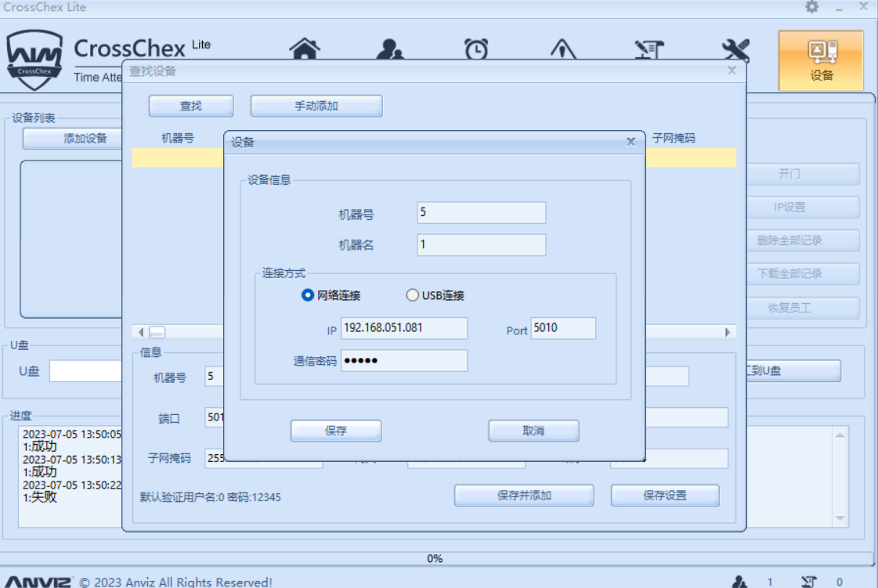
Task: Select the USB连接 radio button
Action: click(413, 295)
